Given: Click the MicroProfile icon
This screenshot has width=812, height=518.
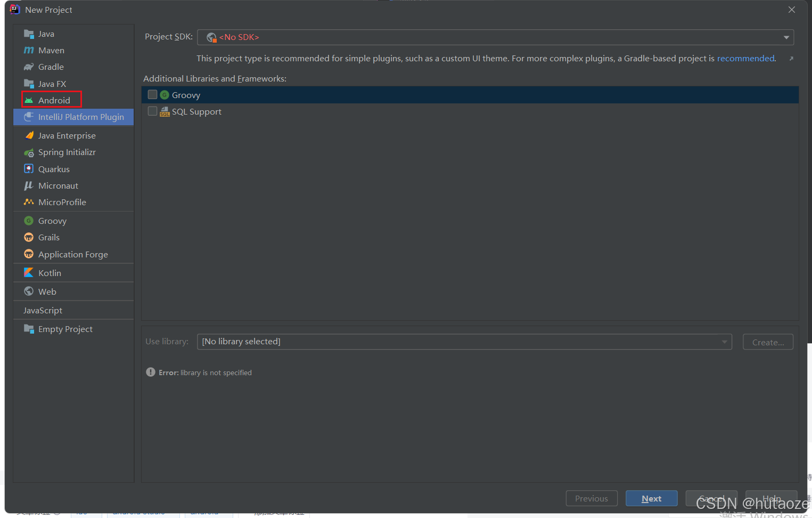Looking at the screenshot, I should click(x=29, y=202).
